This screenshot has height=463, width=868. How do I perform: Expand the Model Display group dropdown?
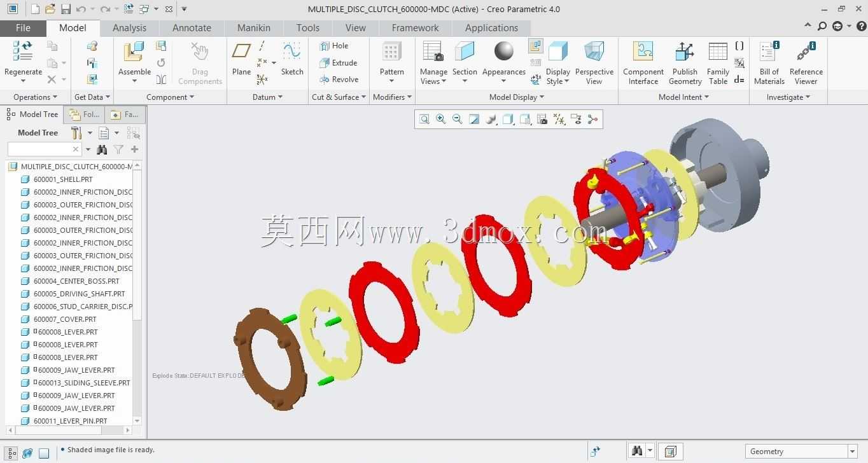[517, 97]
